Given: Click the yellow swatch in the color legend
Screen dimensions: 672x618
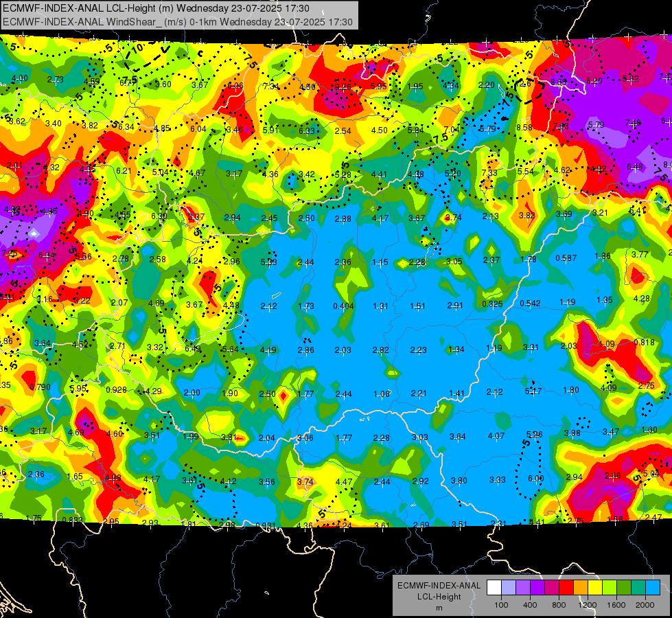Looking at the screenshot, I should coord(595,588).
